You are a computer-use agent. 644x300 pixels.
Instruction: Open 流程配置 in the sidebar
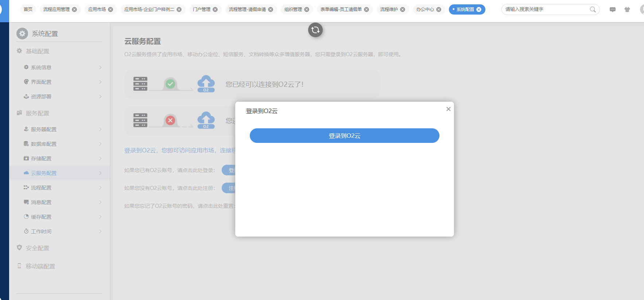coord(59,188)
